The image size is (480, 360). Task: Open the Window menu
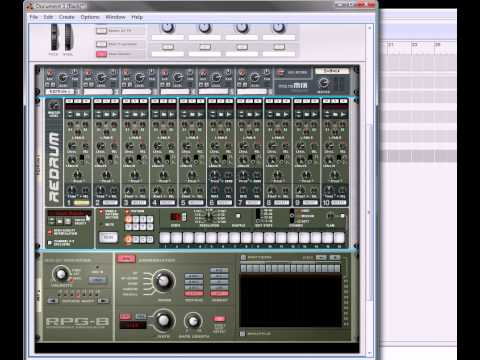115,17
